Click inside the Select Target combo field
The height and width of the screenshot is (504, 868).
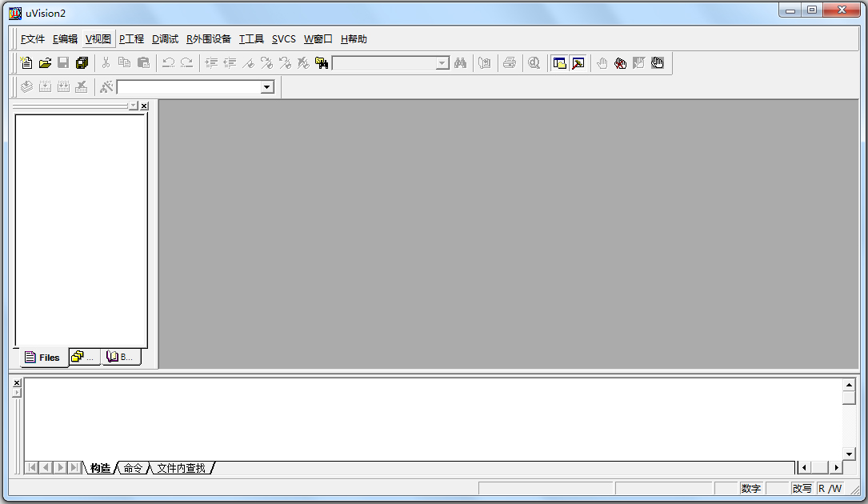pos(190,87)
